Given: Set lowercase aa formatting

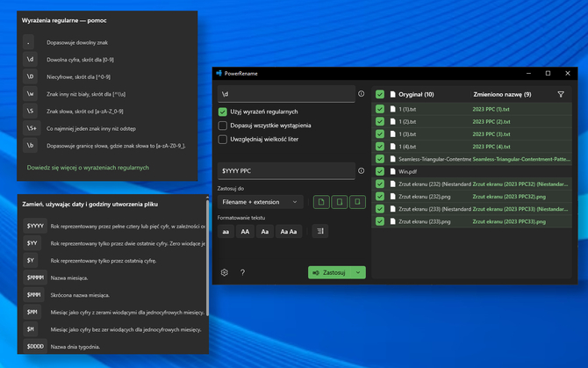Looking at the screenshot, I should tap(226, 232).
